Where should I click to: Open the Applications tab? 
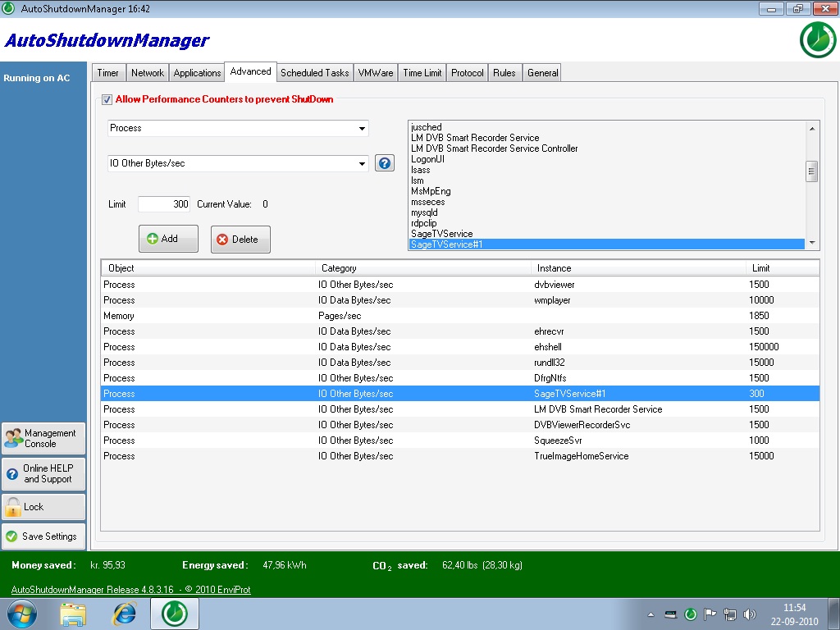(x=197, y=73)
